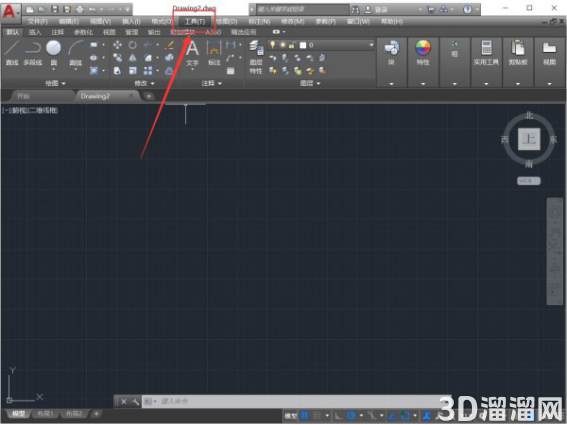Viewport: 567px width, 425px height.
Task: Switch to the 布局1 layout tab
Action: coord(46,413)
